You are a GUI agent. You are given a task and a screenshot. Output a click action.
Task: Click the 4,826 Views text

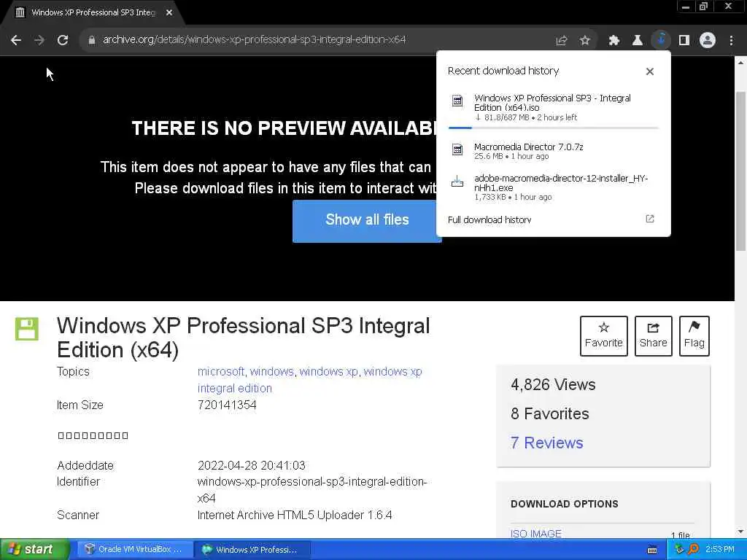click(553, 385)
